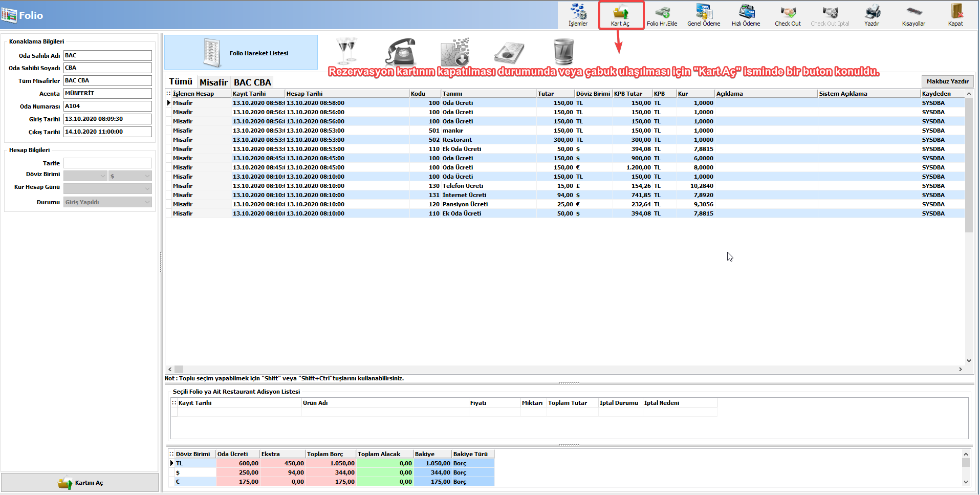Click the trash bin icon
This screenshot has height=495, width=980.
tap(563, 51)
